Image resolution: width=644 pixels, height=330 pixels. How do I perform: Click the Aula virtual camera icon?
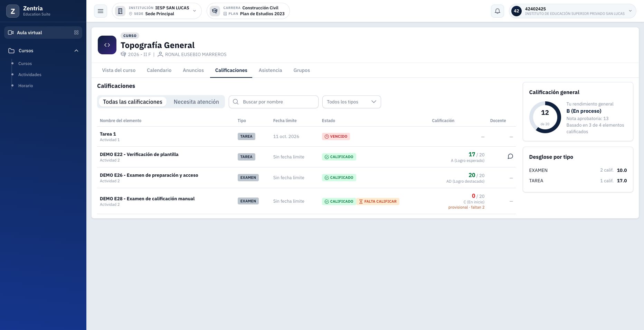click(x=11, y=33)
